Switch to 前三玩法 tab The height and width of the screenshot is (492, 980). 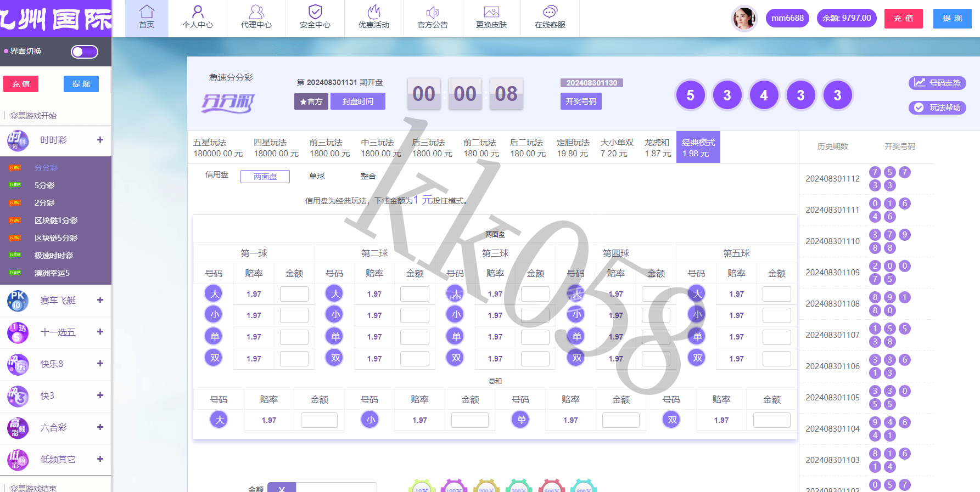[x=329, y=148]
